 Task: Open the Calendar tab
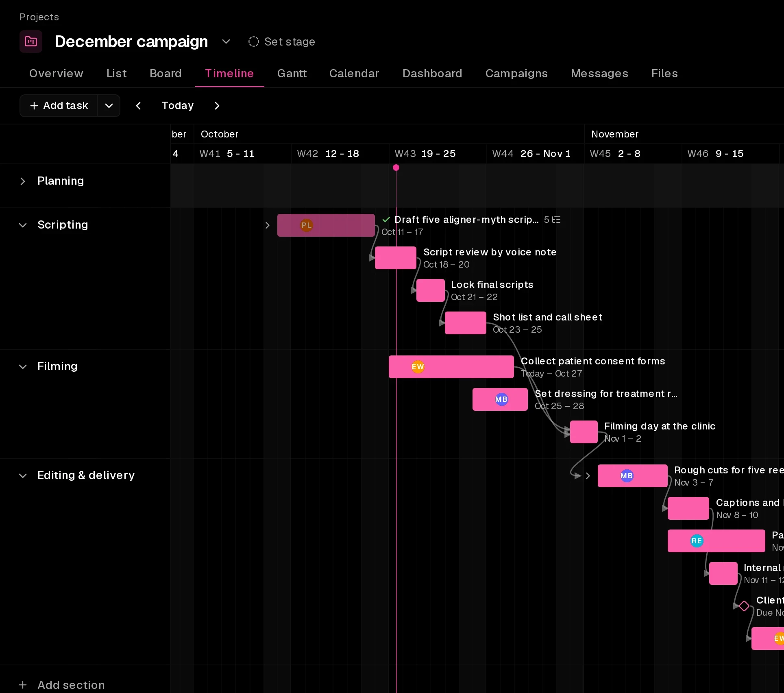click(354, 73)
